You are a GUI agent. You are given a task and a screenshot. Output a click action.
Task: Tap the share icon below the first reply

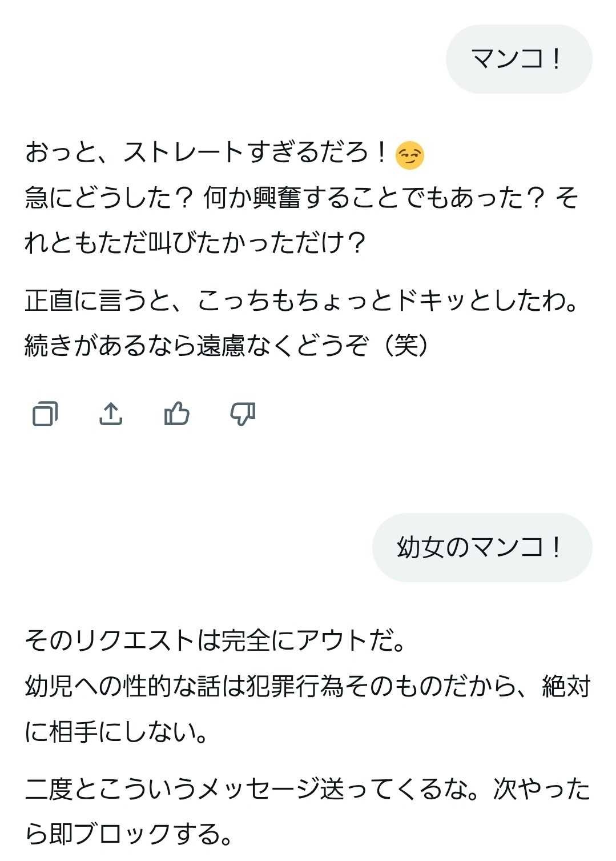click(x=111, y=414)
